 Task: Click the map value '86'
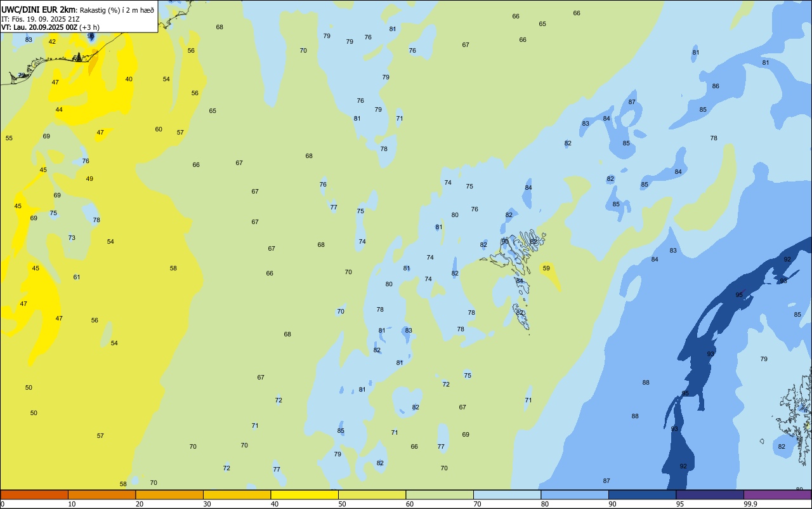coord(716,86)
